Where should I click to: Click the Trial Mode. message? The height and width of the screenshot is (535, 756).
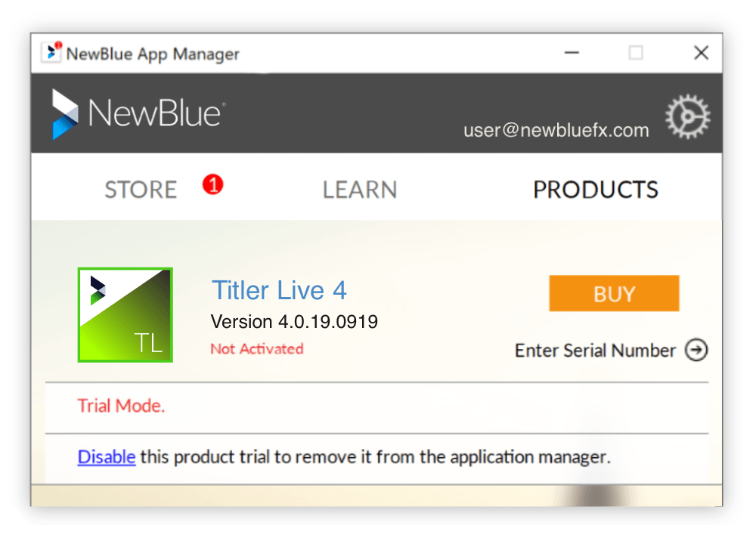click(x=122, y=406)
